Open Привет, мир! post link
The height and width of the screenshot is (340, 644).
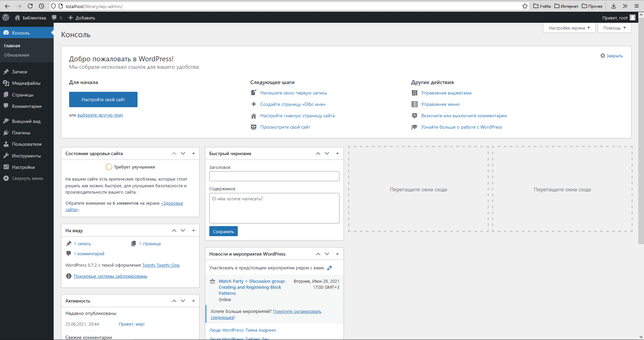131,324
